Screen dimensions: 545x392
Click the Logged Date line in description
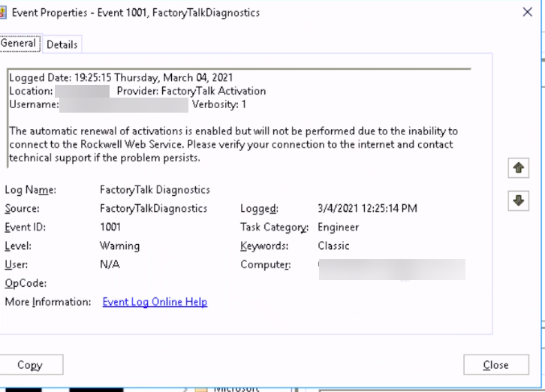coord(121,77)
